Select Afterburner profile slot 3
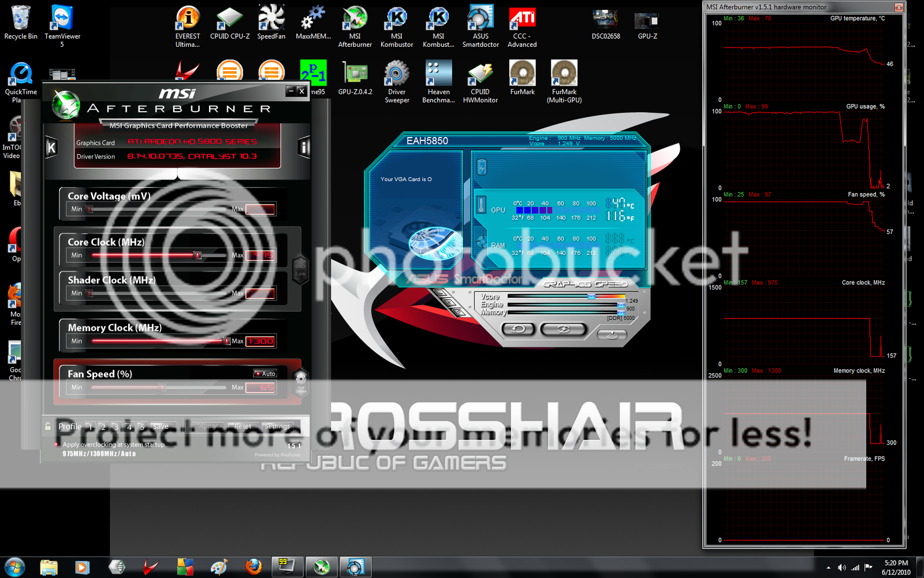 (x=116, y=427)
